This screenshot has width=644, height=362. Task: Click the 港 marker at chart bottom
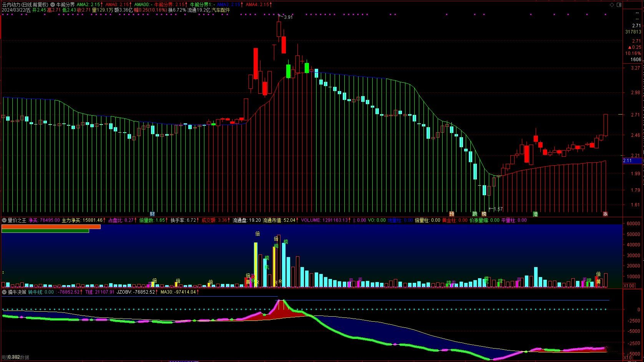[535, 214]
